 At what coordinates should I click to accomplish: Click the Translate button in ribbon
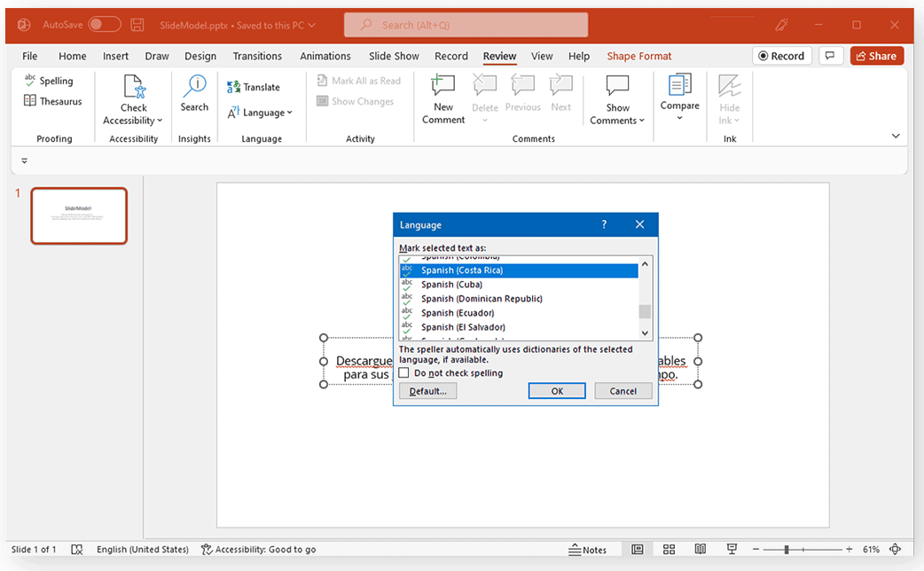pos(254,87)
